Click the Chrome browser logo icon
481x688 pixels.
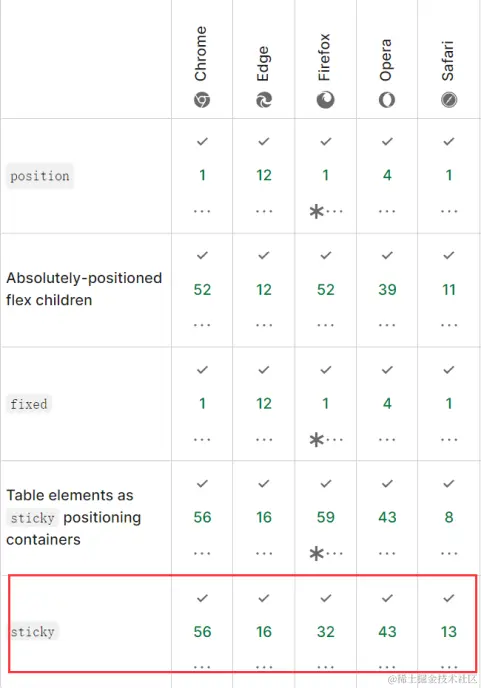[x=202, y=100]
